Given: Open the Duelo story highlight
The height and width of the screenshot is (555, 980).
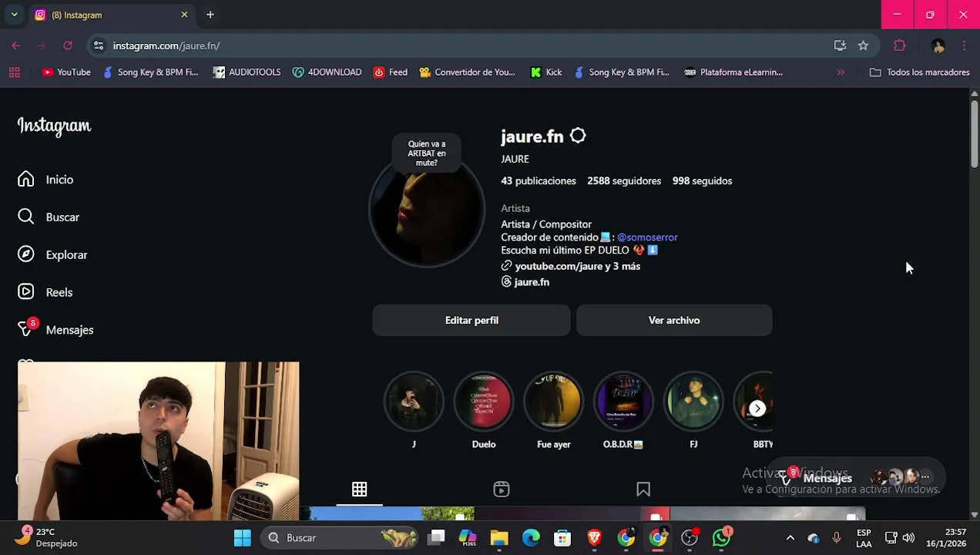Looking at the screenshot, I should (484, 402).
